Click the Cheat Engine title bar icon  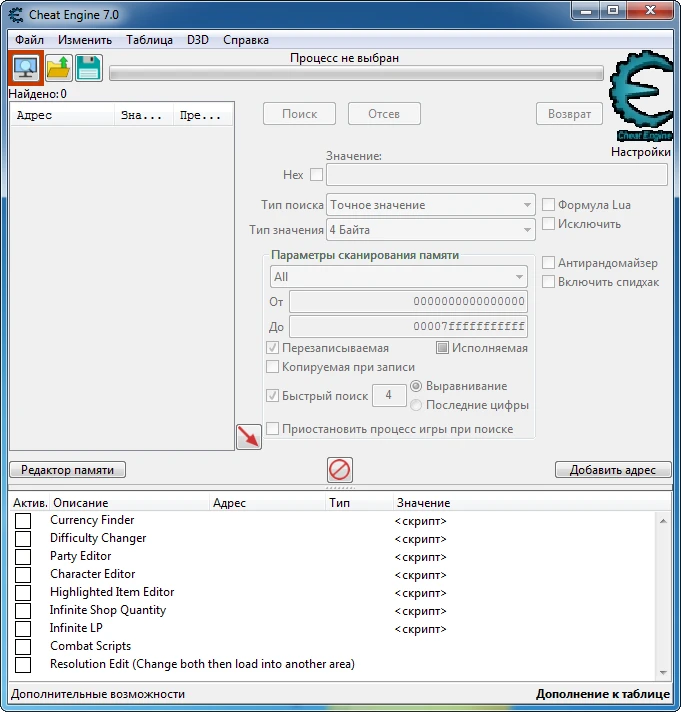point(16,15)
